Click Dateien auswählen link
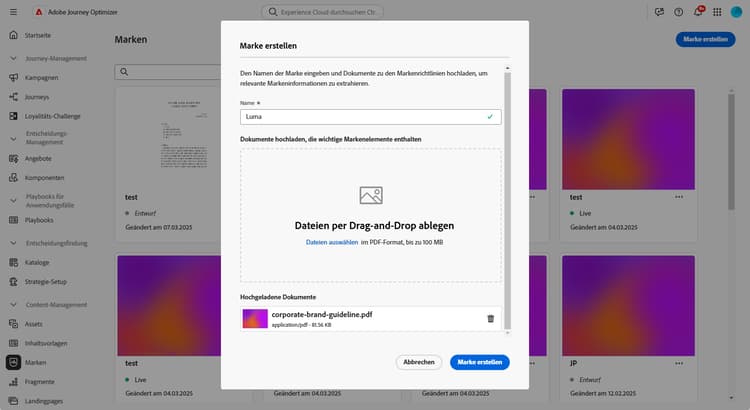Screen dimensions: 750x410 coord(332,242)
